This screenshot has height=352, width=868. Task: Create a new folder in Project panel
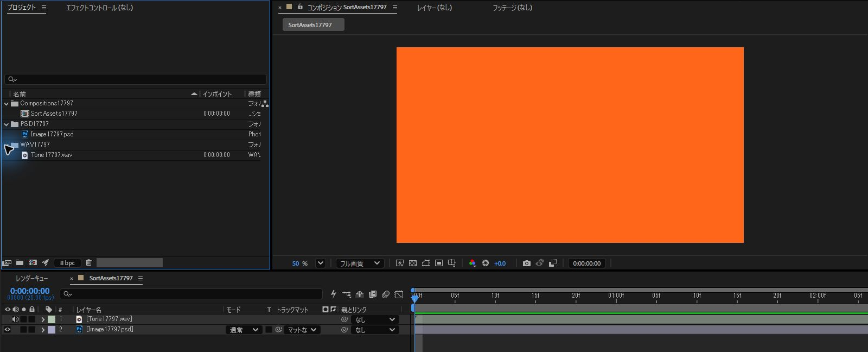click(x=20, y=263)
